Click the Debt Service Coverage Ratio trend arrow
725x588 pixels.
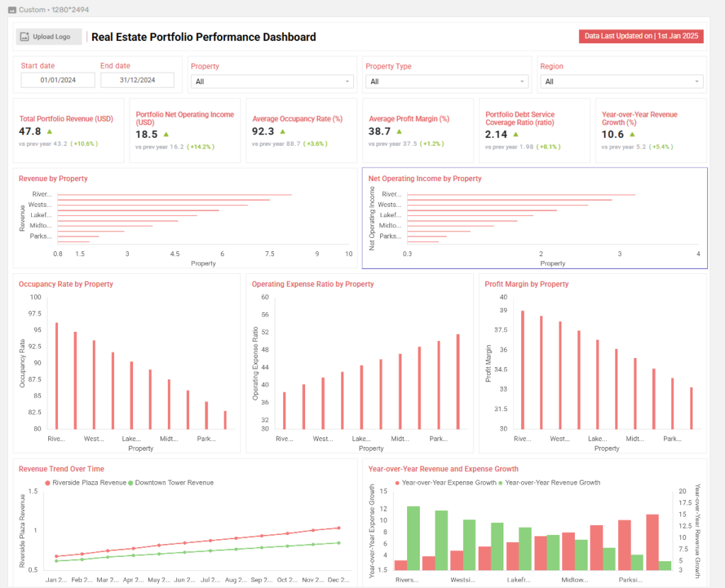click(x=516, y=134)
